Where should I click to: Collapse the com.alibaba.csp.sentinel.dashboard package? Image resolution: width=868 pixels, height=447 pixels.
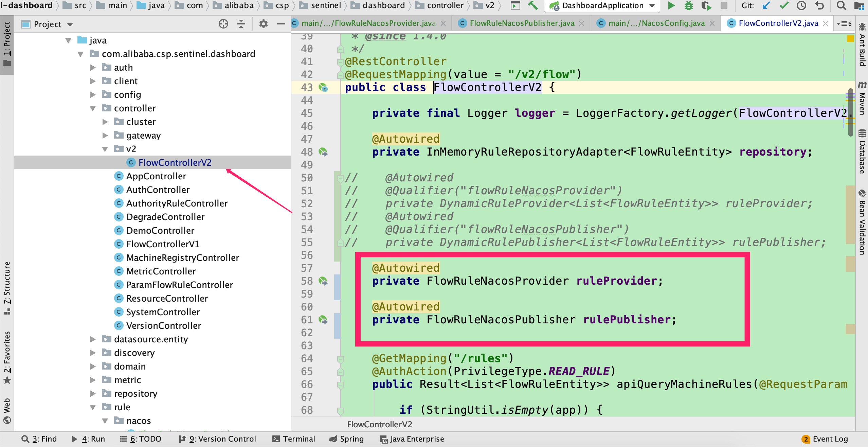pos(80,54)
